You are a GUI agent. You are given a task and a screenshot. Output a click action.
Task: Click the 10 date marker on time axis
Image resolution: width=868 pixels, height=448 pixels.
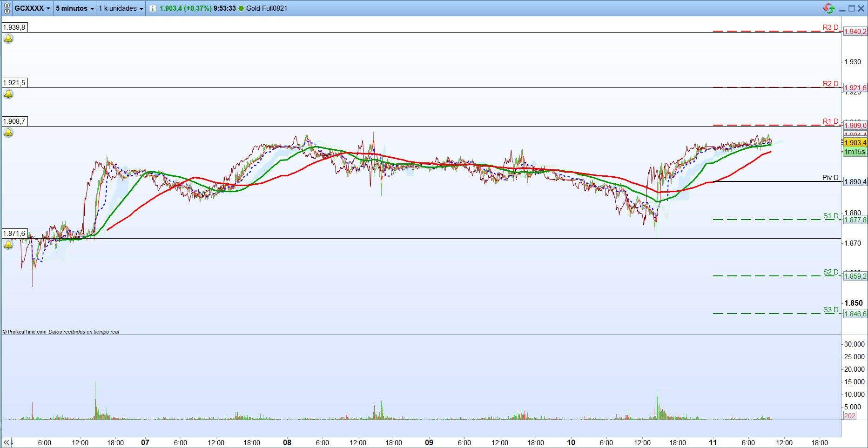pos(571,442)
